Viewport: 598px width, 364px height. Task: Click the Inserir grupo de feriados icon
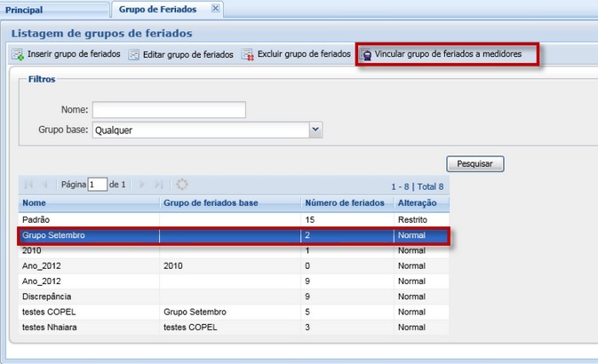(x=17, y=55)
